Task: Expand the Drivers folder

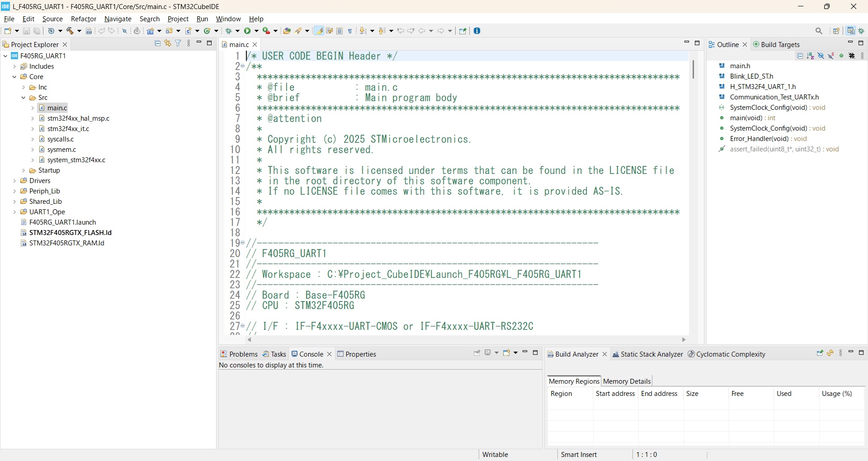Action: [x=14, y=181]
